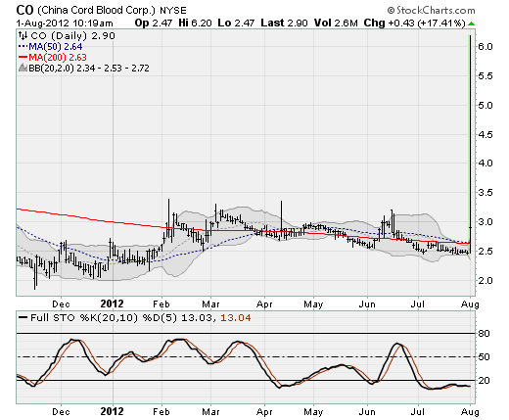Click the change value '+0.43 (+17.41%)'
509x420 pixels.
coord(427,23)
